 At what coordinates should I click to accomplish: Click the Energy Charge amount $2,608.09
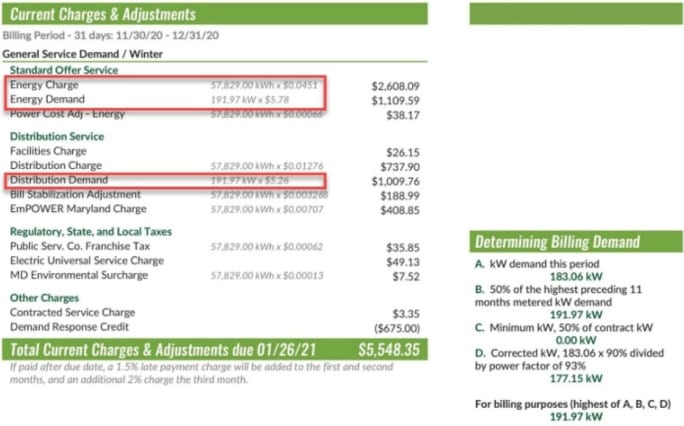click(395, 85)
